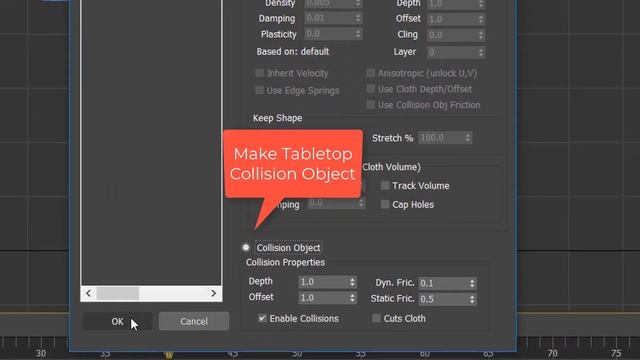Click the Dyn. Fric. value field

443,283
